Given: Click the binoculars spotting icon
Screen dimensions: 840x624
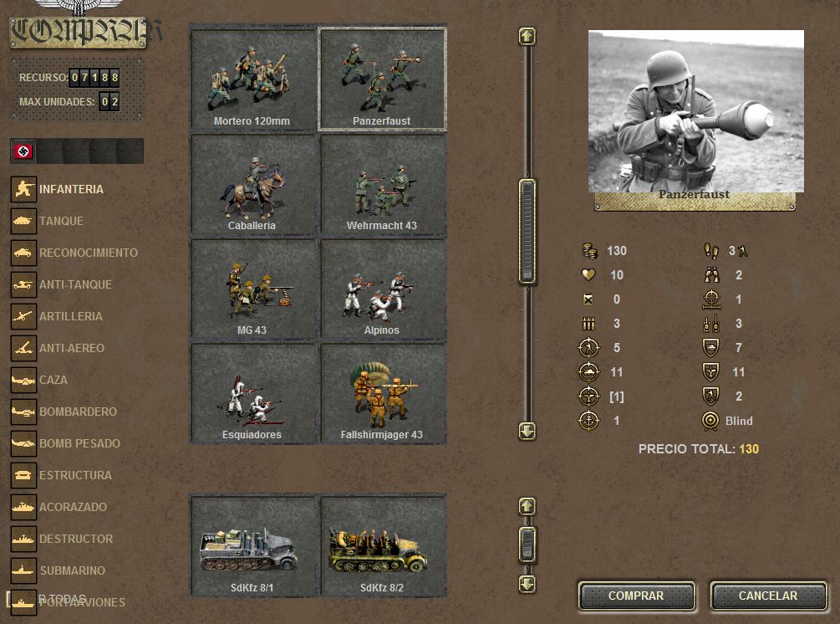Looking at the screenshot, I should pos(711,275).
